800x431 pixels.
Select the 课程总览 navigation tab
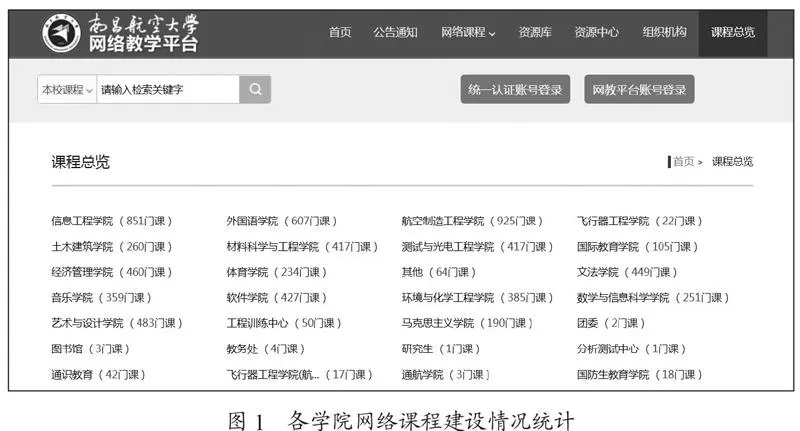[733, 33]
